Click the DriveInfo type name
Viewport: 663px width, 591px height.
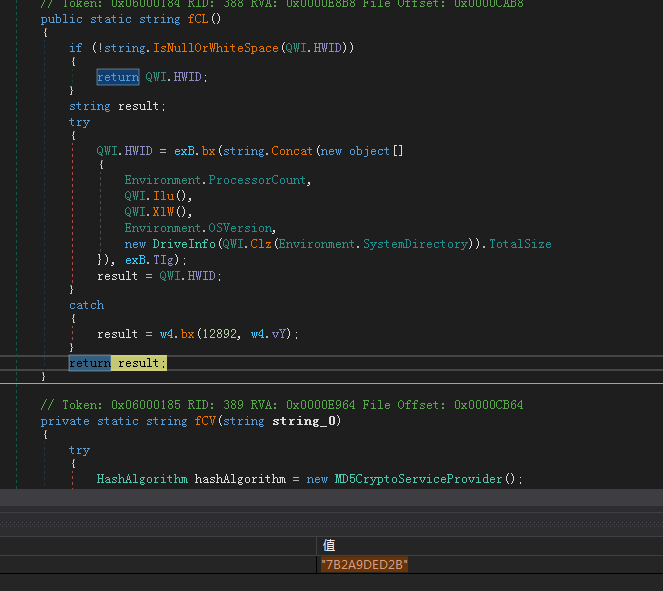[184, 244]
